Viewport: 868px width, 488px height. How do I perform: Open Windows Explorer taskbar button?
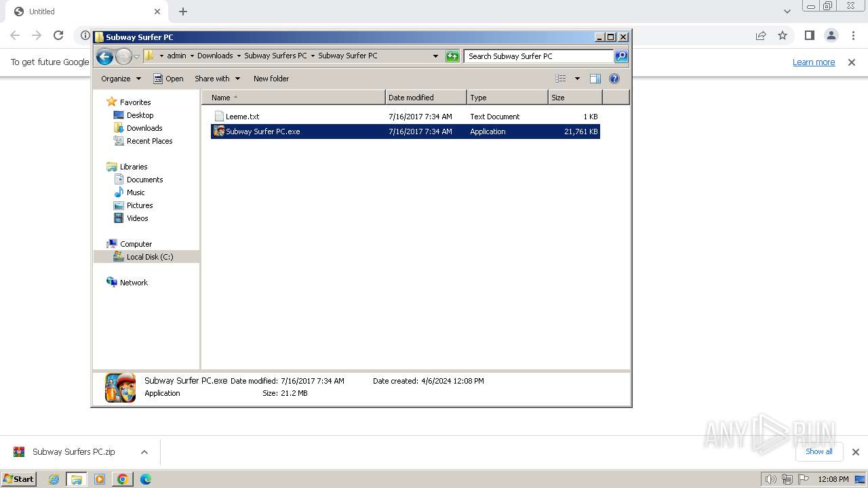click(77, 479)
